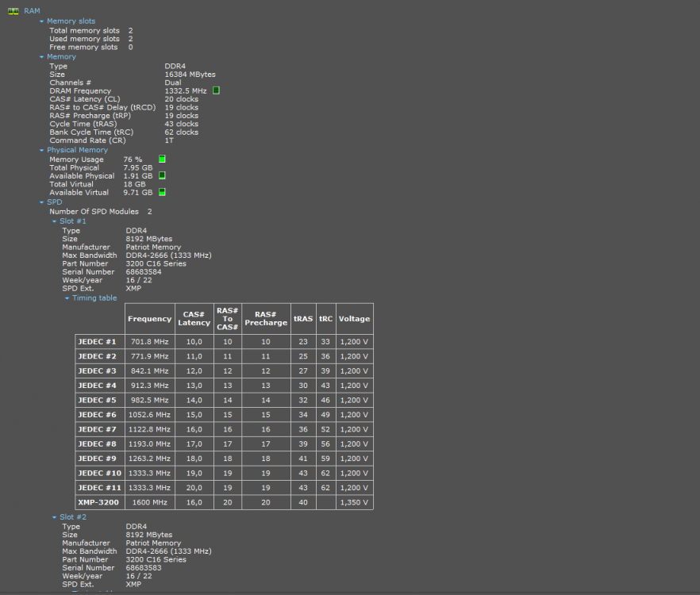Hide the Slot #1 Timing table

pyautogui.click(x=67, y=298)
